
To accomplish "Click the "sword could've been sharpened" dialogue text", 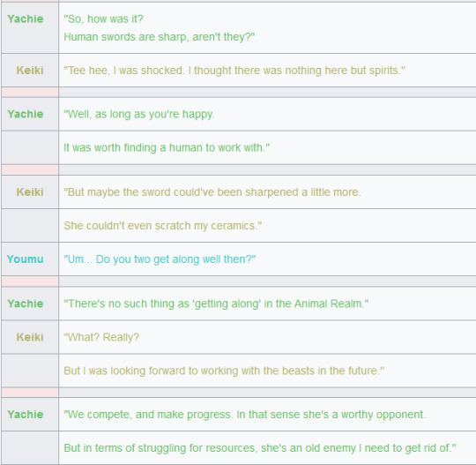I will (x=212, y=192).
